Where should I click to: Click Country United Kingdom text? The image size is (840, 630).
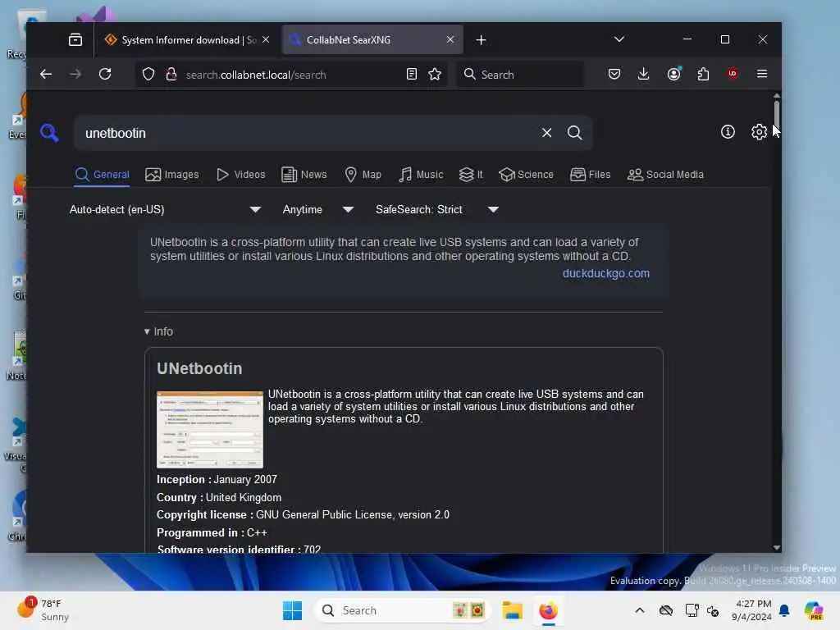coord(219,497)
